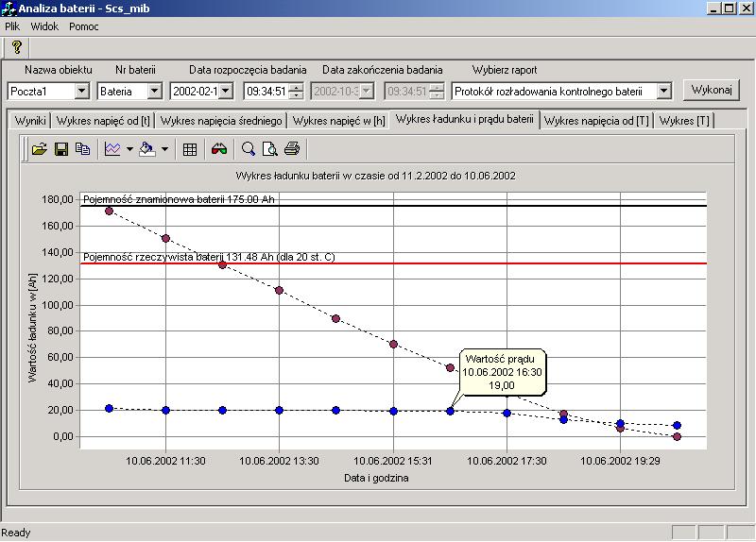
Task: Expand the chart type dropdown arrow
Action: pyautogui.click(x=129, y=149)
